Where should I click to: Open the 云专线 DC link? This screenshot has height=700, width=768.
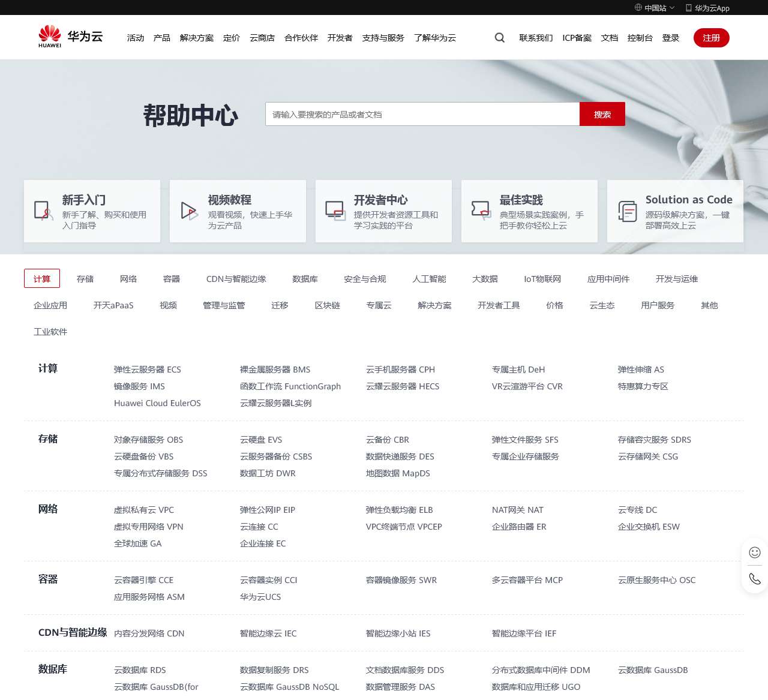638,510
